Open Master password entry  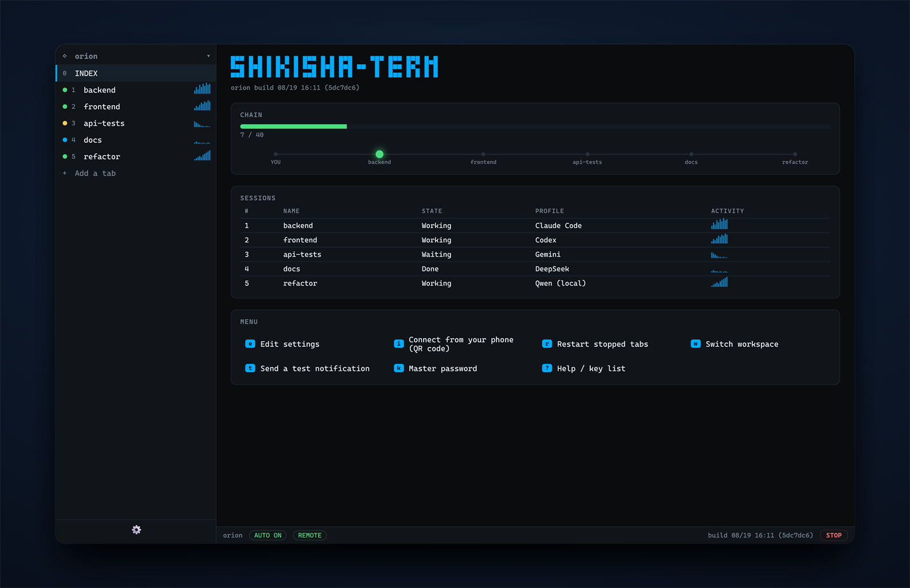442,368
